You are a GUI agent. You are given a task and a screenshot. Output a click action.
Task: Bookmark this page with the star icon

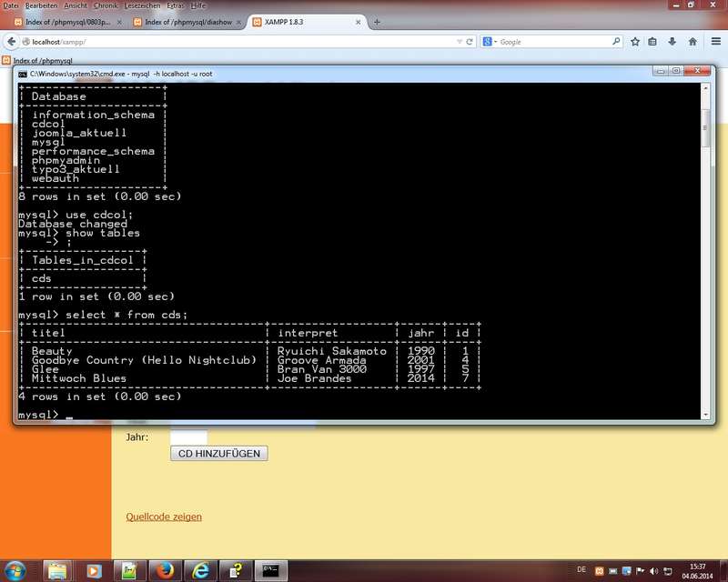click(635, 41)
